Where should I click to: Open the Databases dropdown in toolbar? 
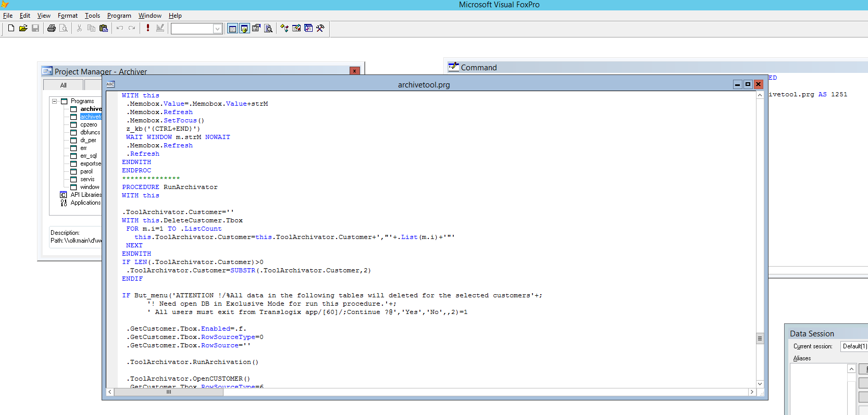(218, 29)
